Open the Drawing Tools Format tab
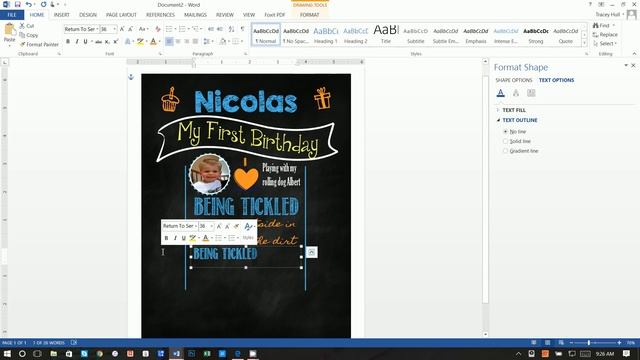The image size is (640, 360). (309, 15)
